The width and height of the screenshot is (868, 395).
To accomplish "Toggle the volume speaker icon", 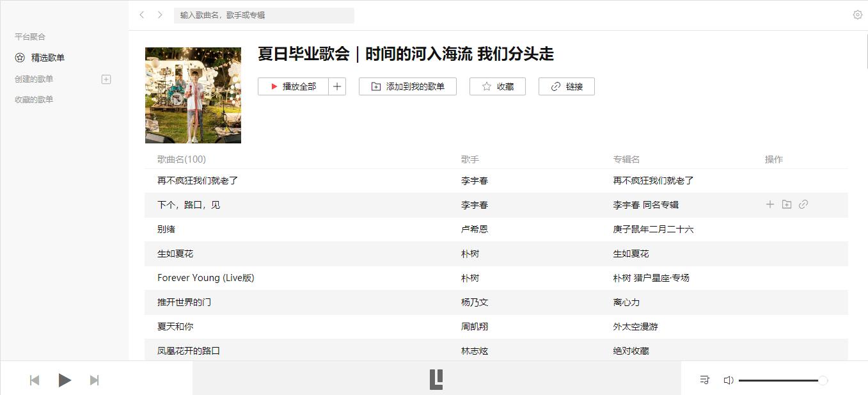I will [x=728, y=380].
